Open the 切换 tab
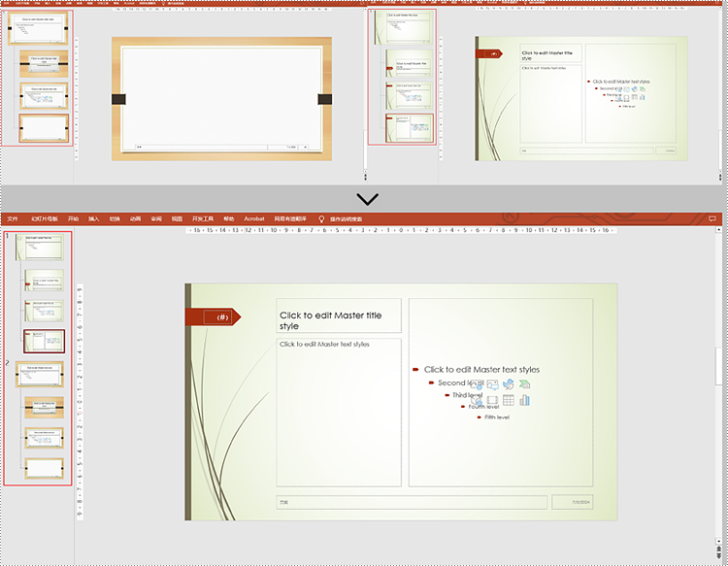This screenshot has height=566, width=728. 115,218
